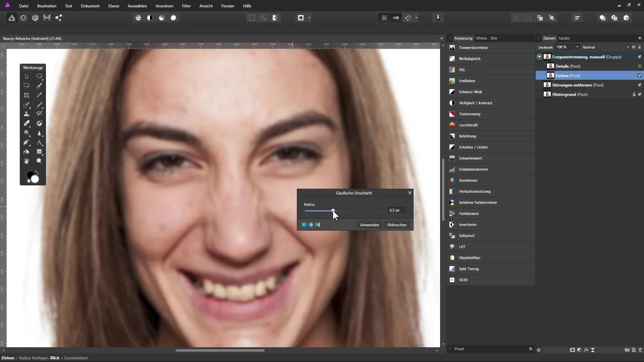
Task: Click Select All dashed rectangle icon
Action: 252,18
